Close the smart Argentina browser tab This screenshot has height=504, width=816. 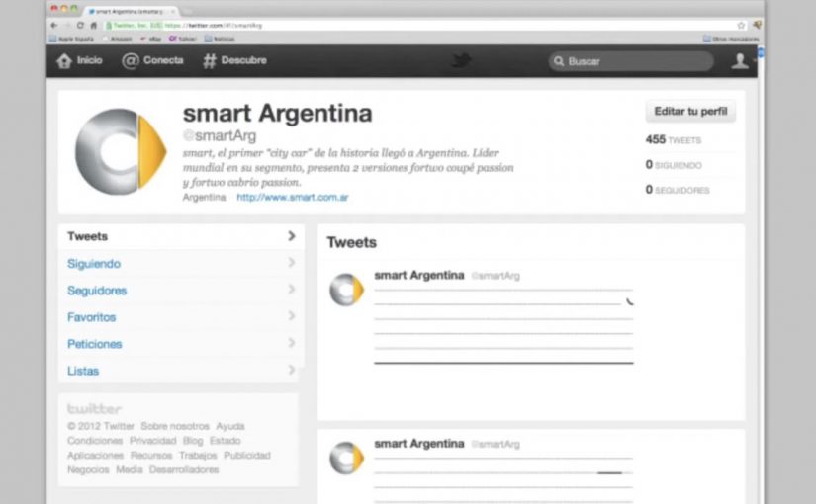(x=172, y=11)
